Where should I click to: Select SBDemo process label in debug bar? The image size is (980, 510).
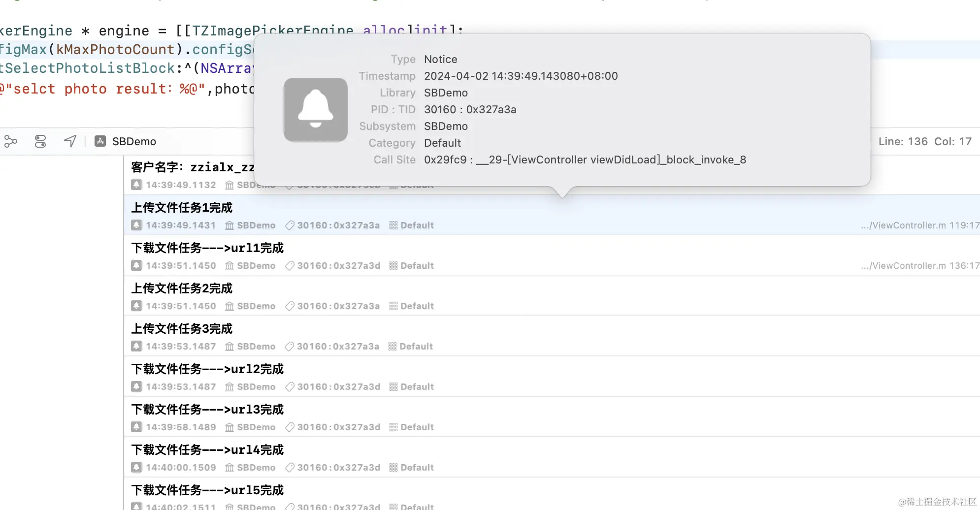click(134, 141)
